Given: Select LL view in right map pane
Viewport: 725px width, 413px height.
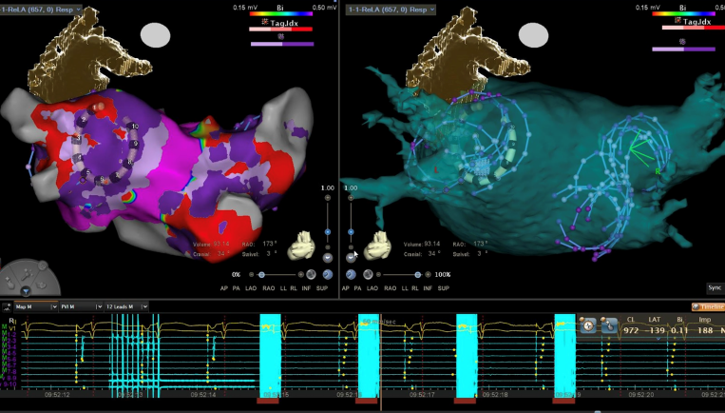Looking at the screenshot, I should pyautogui.click(x=405, y=288).
